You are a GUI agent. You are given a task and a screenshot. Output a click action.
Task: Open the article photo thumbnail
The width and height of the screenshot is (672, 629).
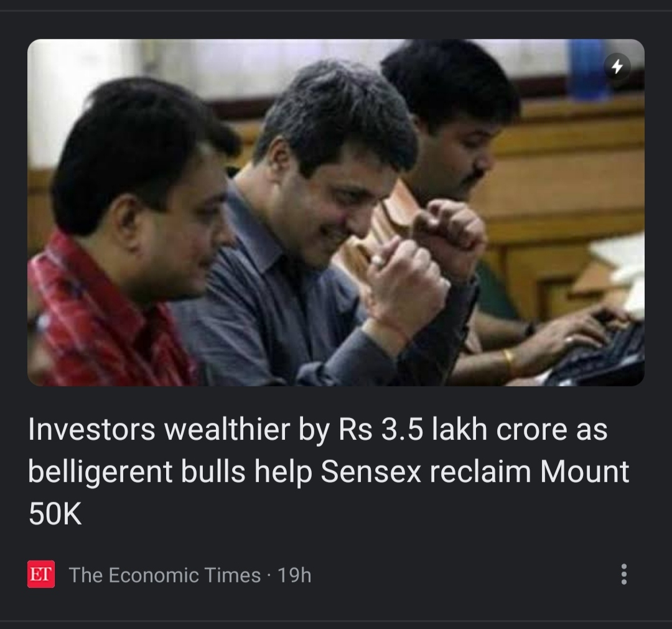coord(336,213)
